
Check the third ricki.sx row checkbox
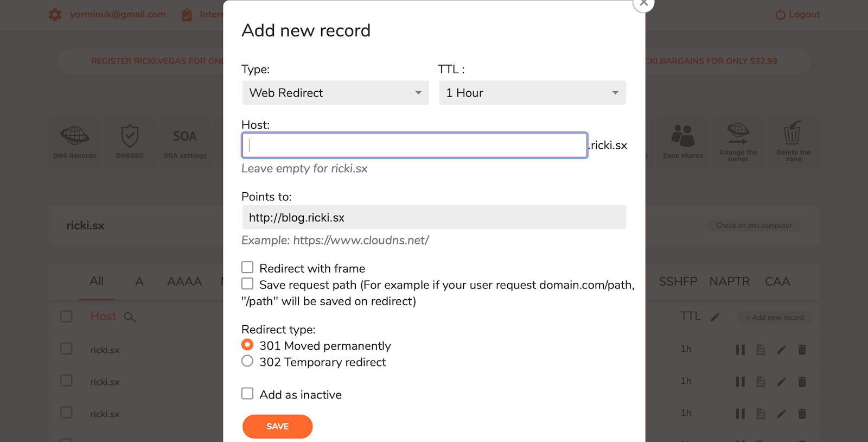tap(66, 413)
